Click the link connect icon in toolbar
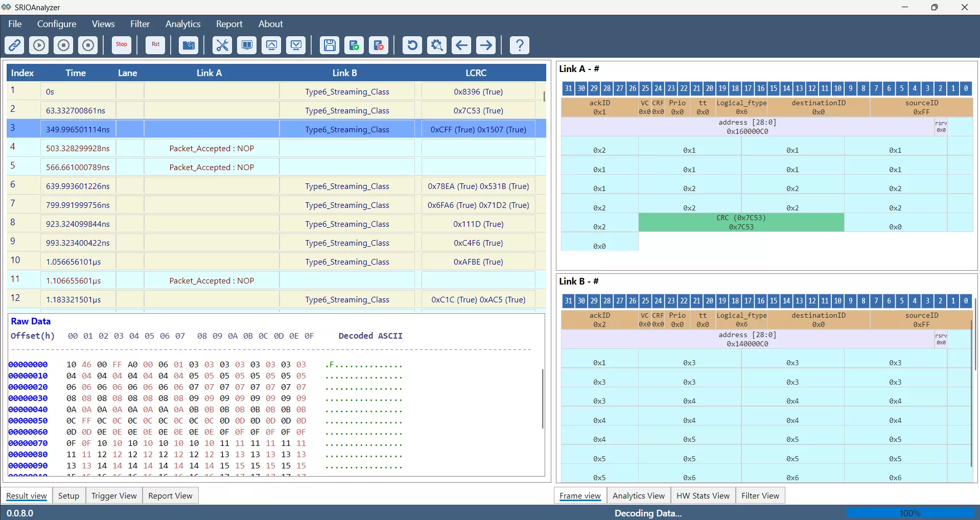 pyautogui.click(x=14, y=45)
